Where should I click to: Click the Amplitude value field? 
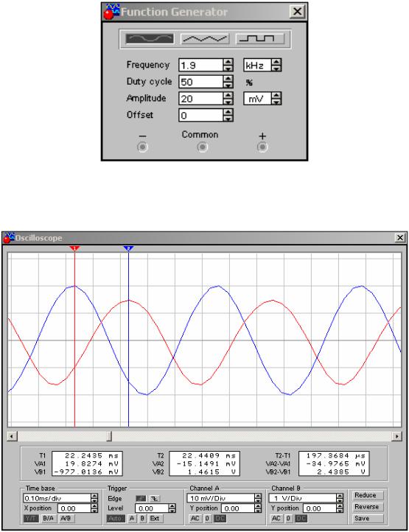click(x=201, y=99)
